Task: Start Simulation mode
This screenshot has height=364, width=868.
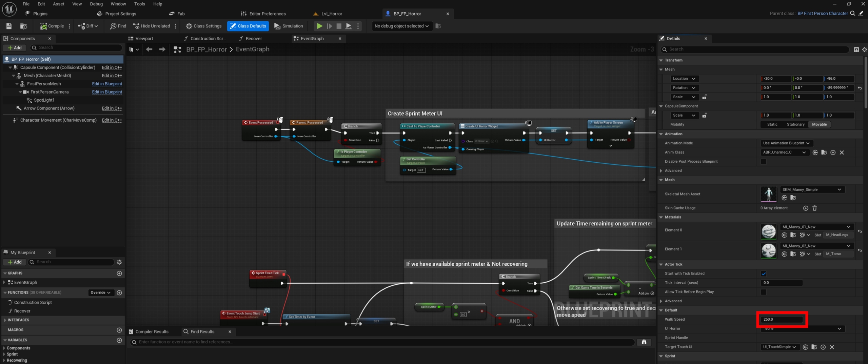Action: (289, 26)
